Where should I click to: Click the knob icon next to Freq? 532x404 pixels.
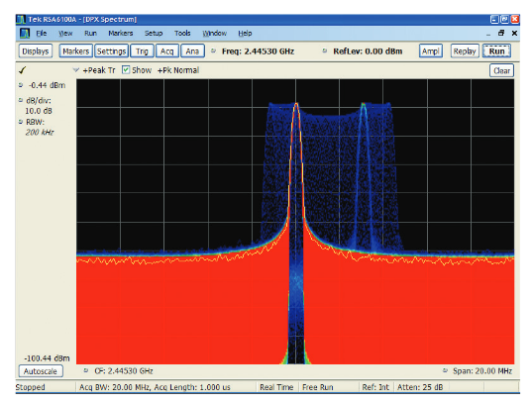[x=213, y=50]
